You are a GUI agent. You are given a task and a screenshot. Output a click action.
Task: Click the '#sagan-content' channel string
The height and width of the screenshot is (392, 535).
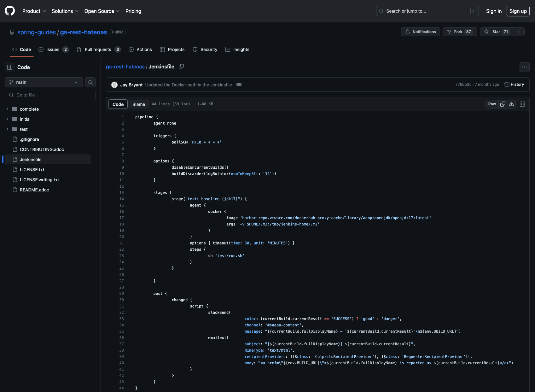click(283, 325)
